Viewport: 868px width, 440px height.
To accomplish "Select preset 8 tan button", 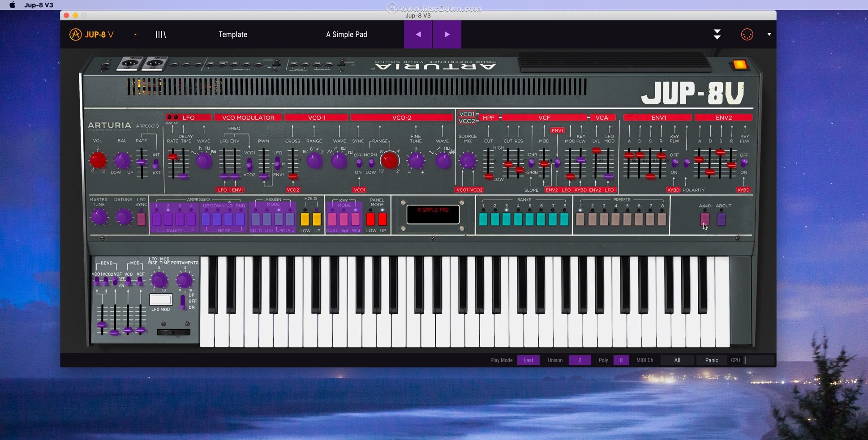I will tap(662, 219).
